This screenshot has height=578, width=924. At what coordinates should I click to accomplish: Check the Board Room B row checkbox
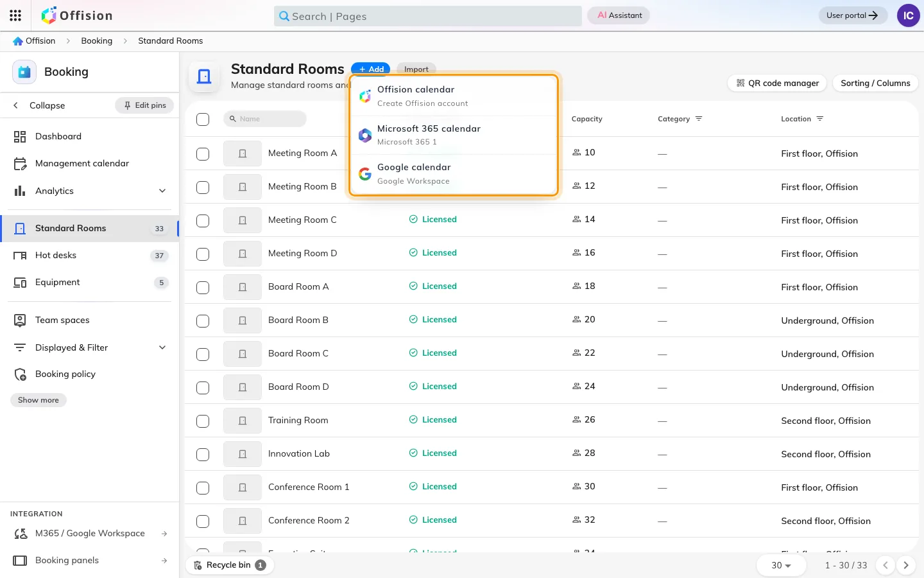click(203, 320)
